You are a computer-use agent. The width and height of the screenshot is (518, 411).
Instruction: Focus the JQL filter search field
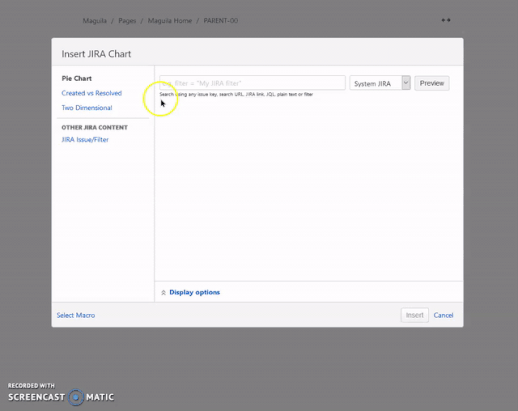[x=252, y=83]
